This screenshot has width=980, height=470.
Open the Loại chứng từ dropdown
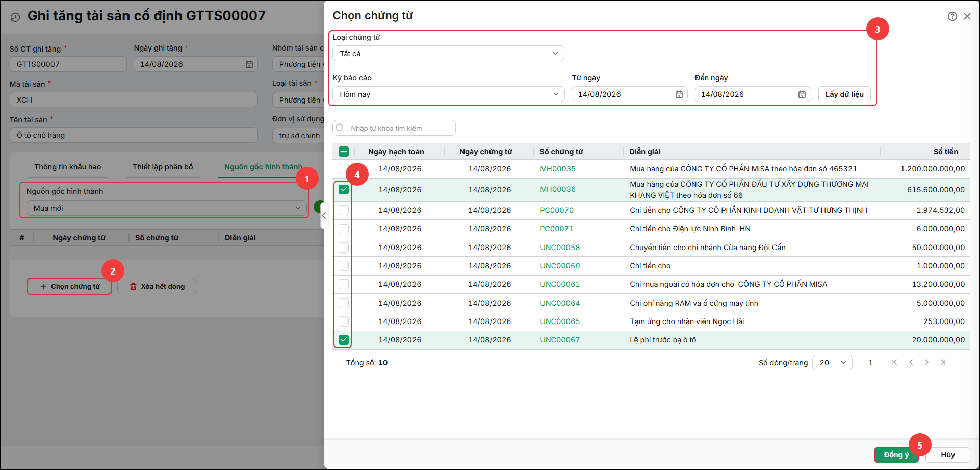(448, 54)
